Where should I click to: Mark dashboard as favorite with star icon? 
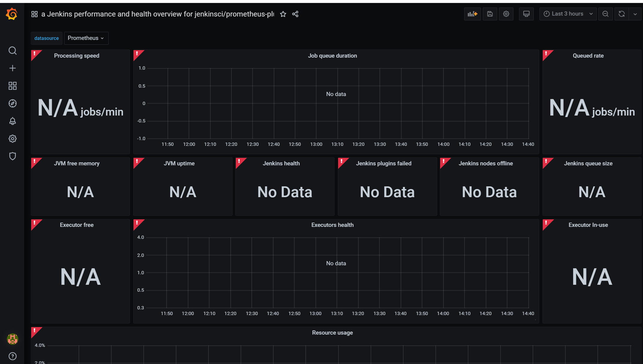[x=283, y=14]
